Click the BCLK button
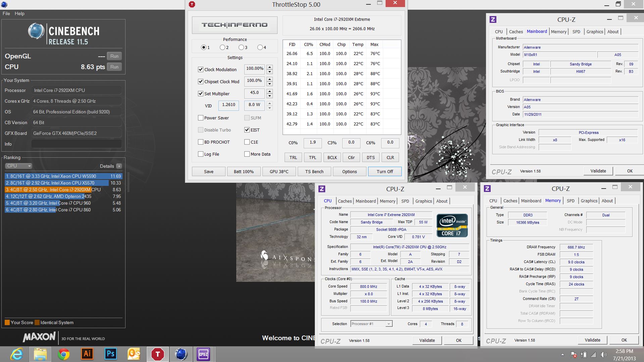The image size is (644, 362). 332,157
